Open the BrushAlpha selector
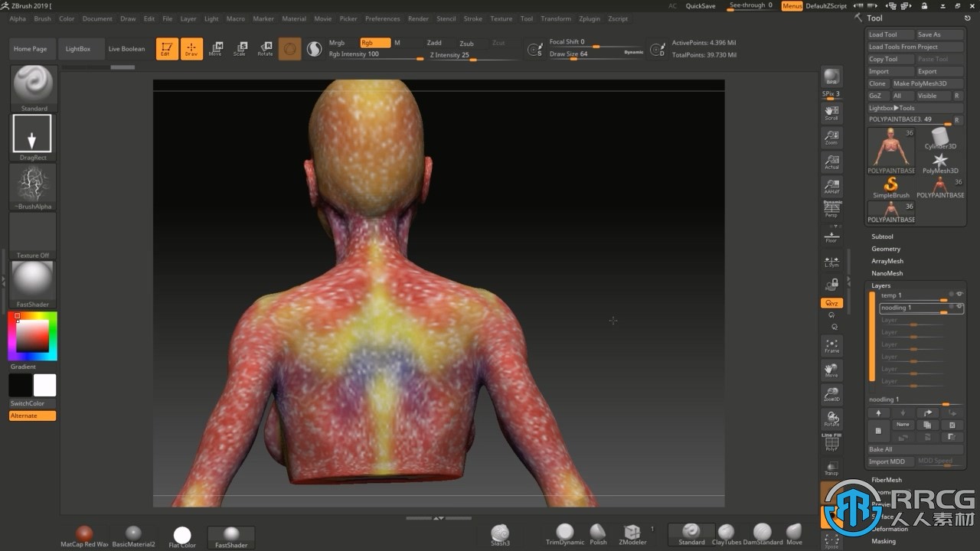This screenshot has height=551, width=980. click(33, 187)
